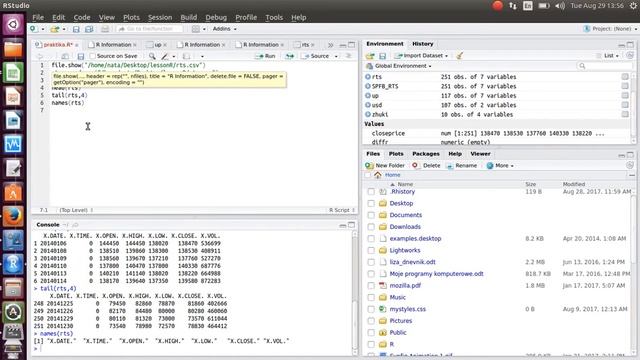Open Project (None) dropdown
640x360 pixels.
[x=610, y=29]
